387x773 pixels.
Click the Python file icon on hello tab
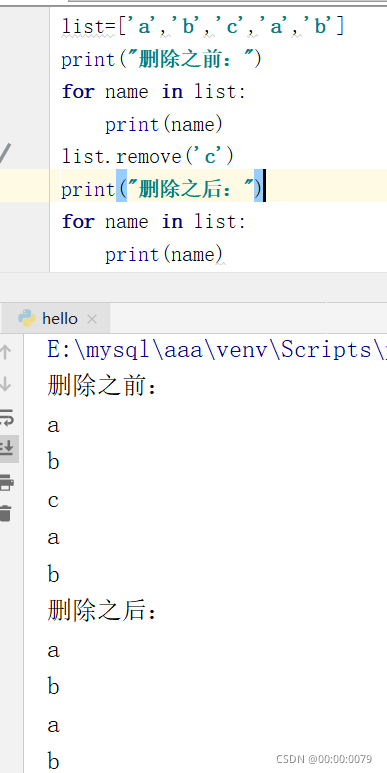click(27, 318)
